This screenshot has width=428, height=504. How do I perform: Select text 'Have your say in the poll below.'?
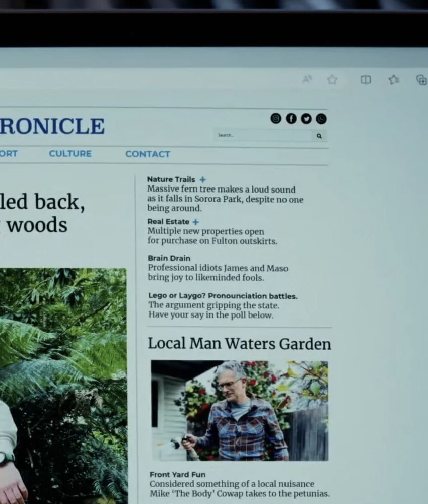pos(210,314)
